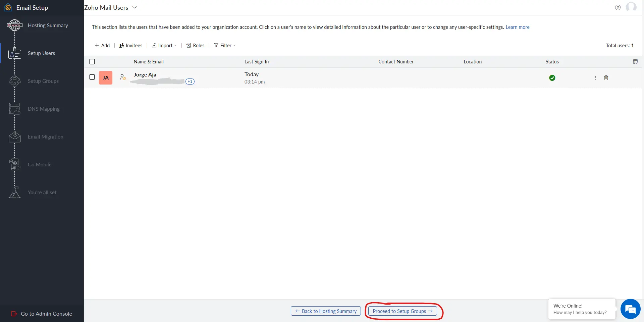644x322 pixels.
Task: Open the user profile avatar
Action: coord(631,7)
